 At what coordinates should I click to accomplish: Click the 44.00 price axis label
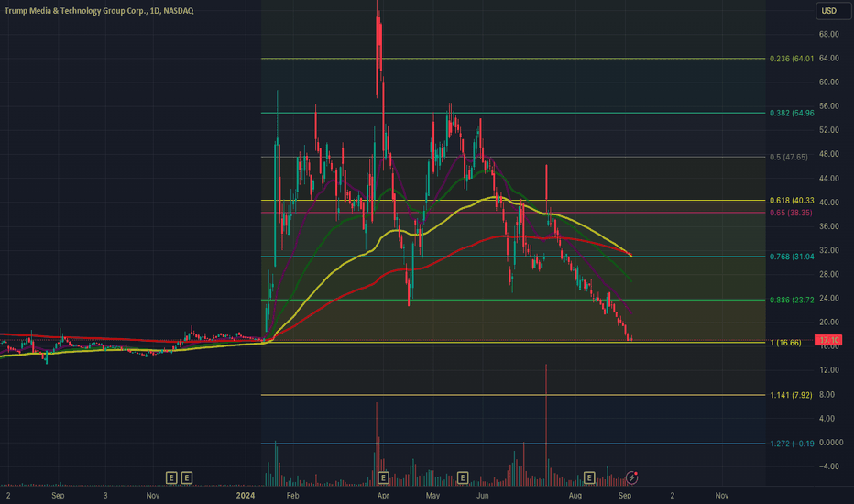click(x=828, y=178)
